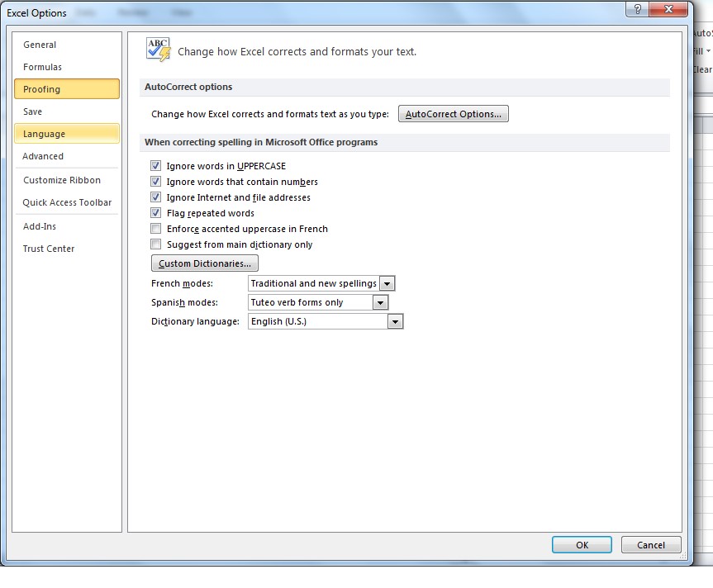
Task: Click the French modes label
Action: pos(182,283)
